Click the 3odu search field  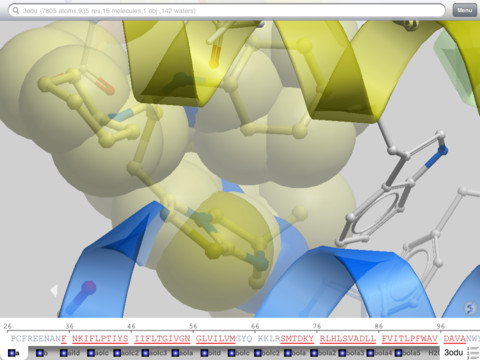click(x=227, y=11)
